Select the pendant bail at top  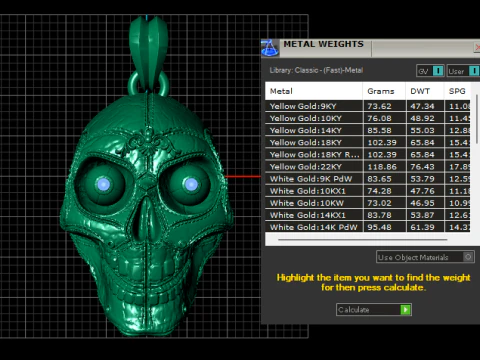(x=148, y=53)
